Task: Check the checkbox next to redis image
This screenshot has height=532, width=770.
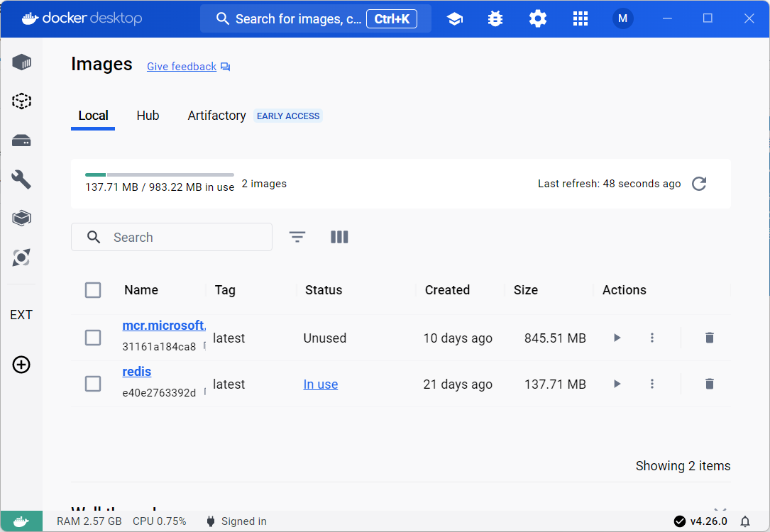Action: (93, 383)
